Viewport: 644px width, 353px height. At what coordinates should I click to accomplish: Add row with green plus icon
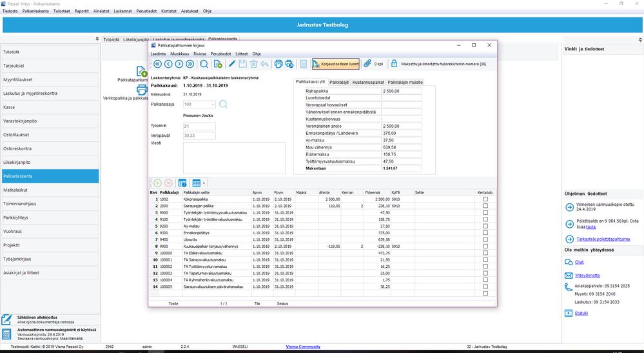point(158,183)
